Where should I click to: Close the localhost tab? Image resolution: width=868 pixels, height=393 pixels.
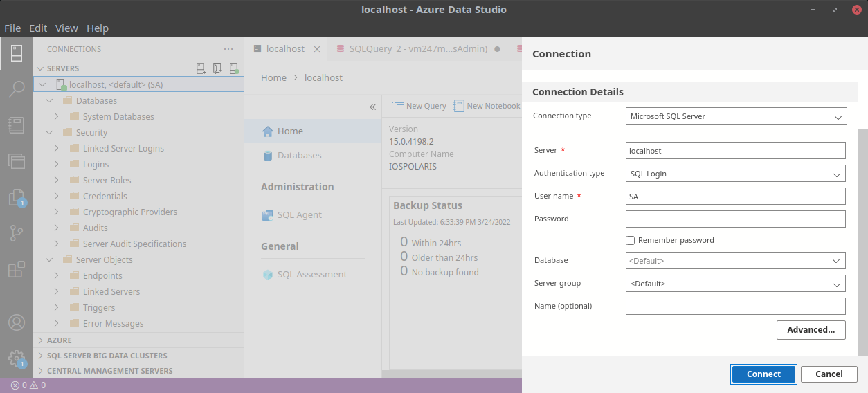[x=317, y=49]
